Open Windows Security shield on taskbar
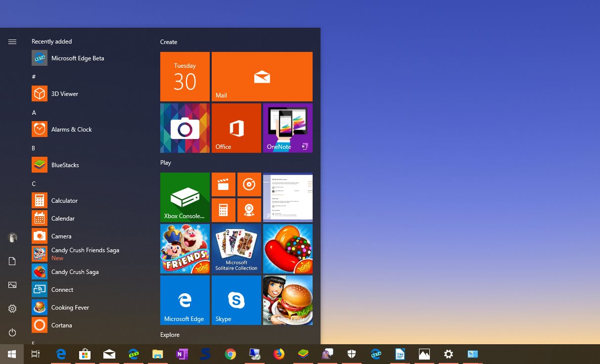Viewport: 600px width, 364px height. point(352,354)
